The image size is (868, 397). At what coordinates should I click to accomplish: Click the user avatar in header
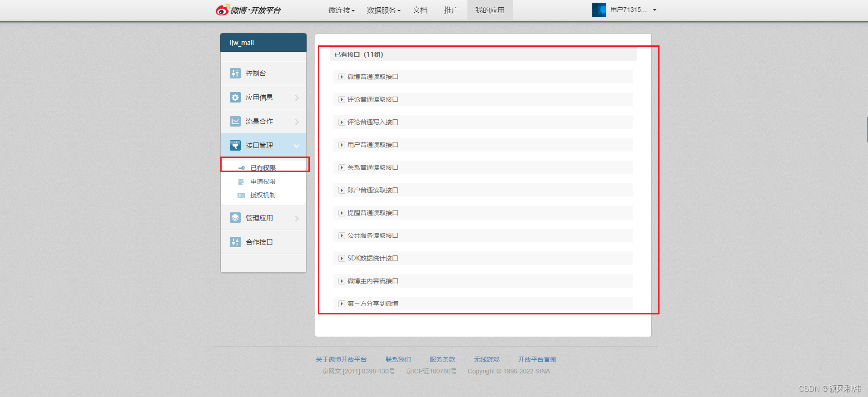(599, 10)
